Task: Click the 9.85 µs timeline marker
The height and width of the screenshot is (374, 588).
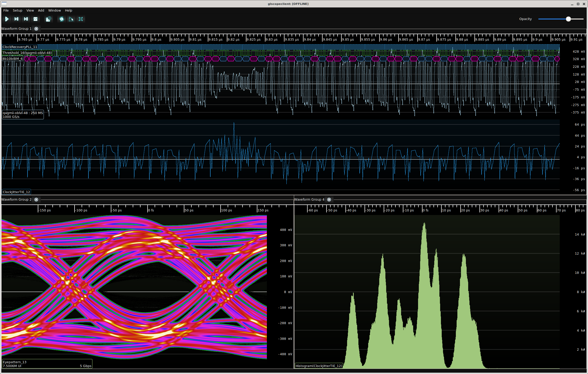Action: click(x=348, y=40)
